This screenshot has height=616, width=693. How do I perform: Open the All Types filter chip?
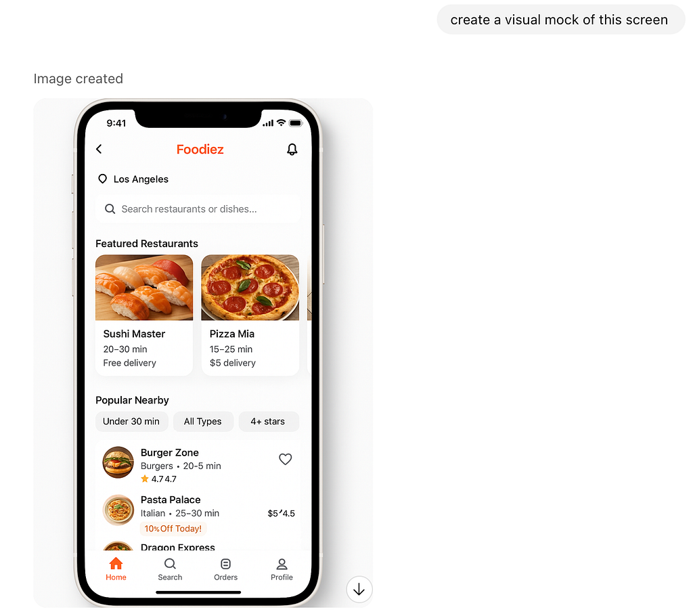tap(203, 422)
